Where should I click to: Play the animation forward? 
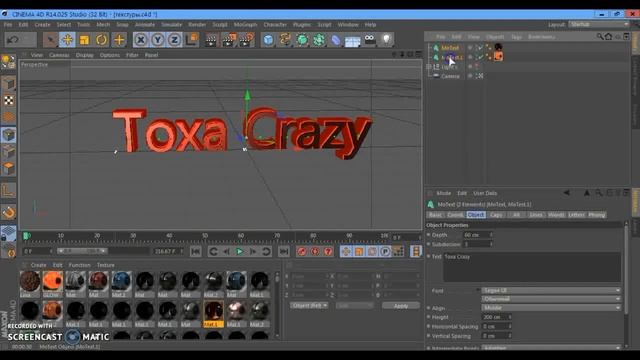pos(240,251)
